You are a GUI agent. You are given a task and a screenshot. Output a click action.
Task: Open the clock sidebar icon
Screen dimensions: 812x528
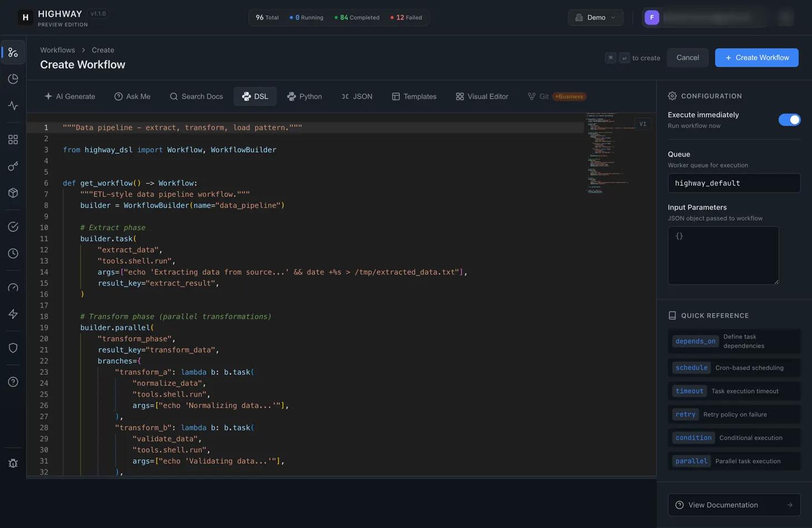click(x=13, y=253)
